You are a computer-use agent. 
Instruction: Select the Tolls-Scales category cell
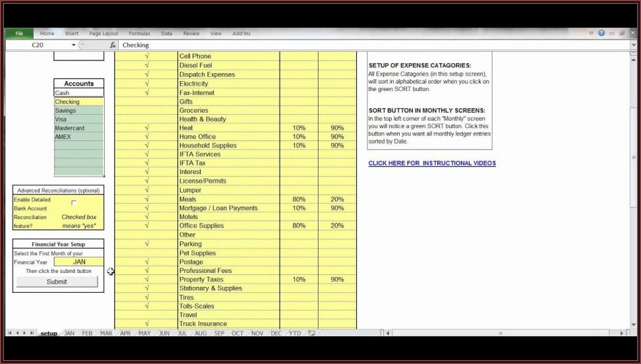[x=229, y=306]
